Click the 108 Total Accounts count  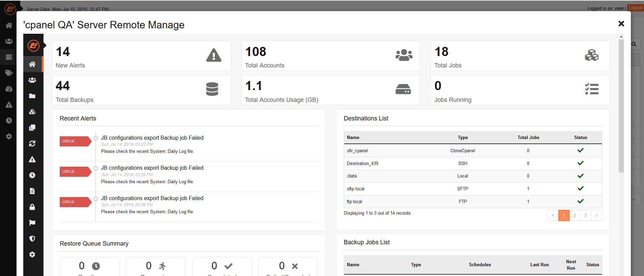[256, 52]
